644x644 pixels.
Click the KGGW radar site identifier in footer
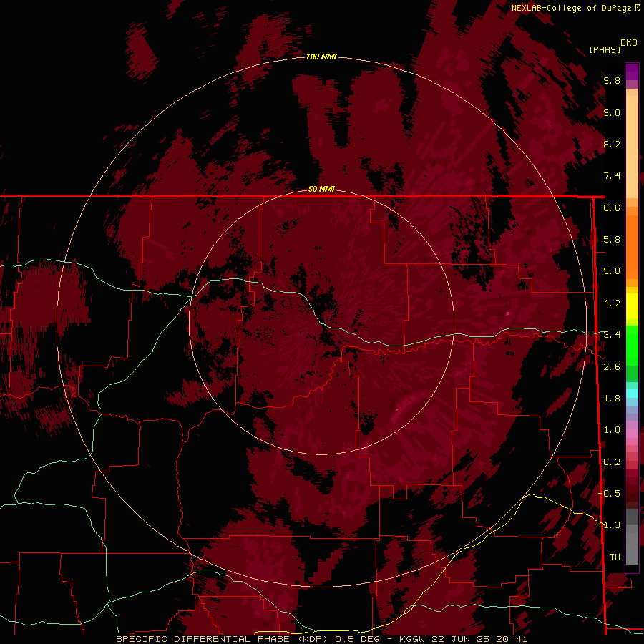click(x=413, y=639)
